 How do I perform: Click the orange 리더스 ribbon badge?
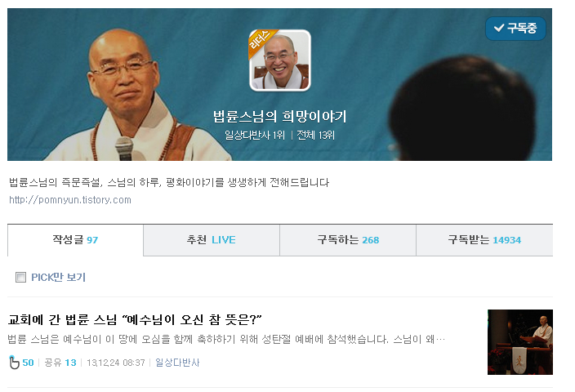[261, 42]
